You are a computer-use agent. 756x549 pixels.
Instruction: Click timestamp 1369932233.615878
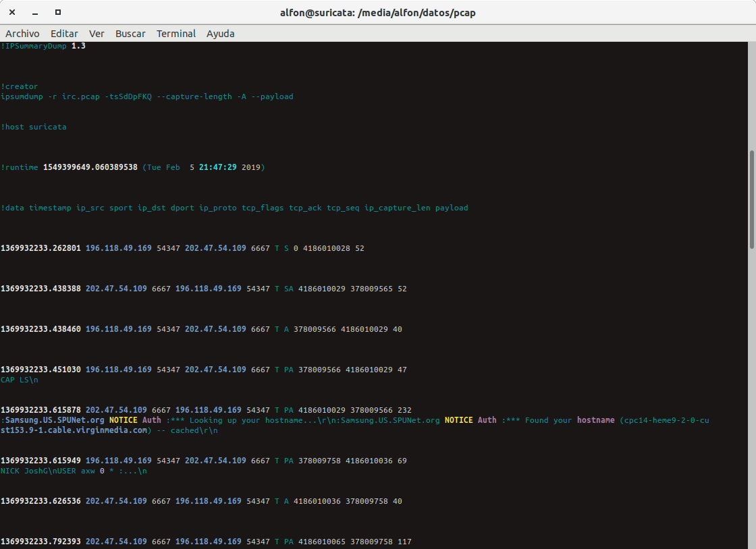40,410
